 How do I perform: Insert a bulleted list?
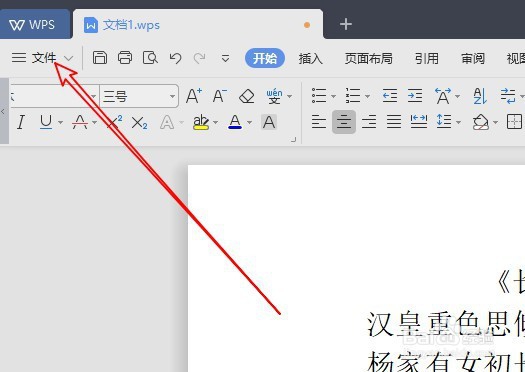(319, 96)
